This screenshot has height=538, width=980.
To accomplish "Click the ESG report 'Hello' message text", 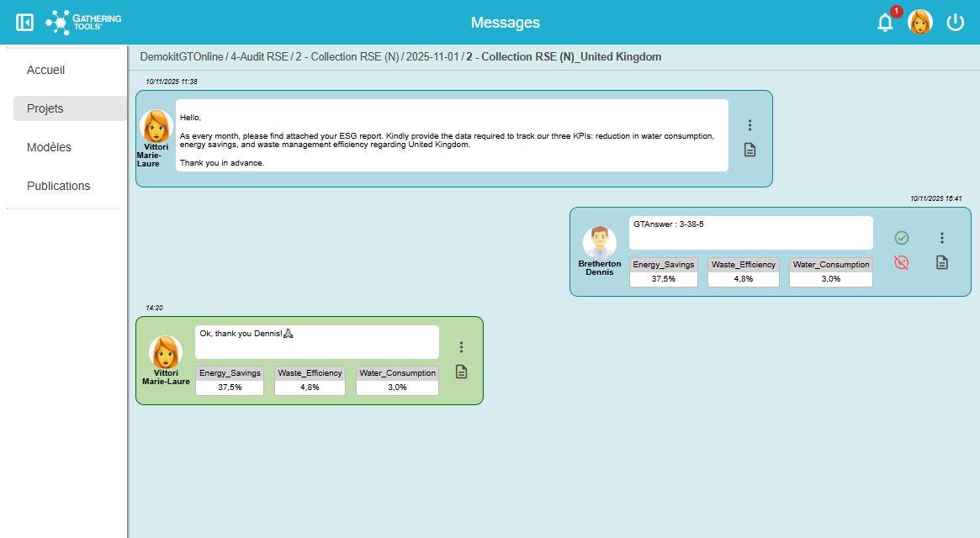I will tap(452, 135).
